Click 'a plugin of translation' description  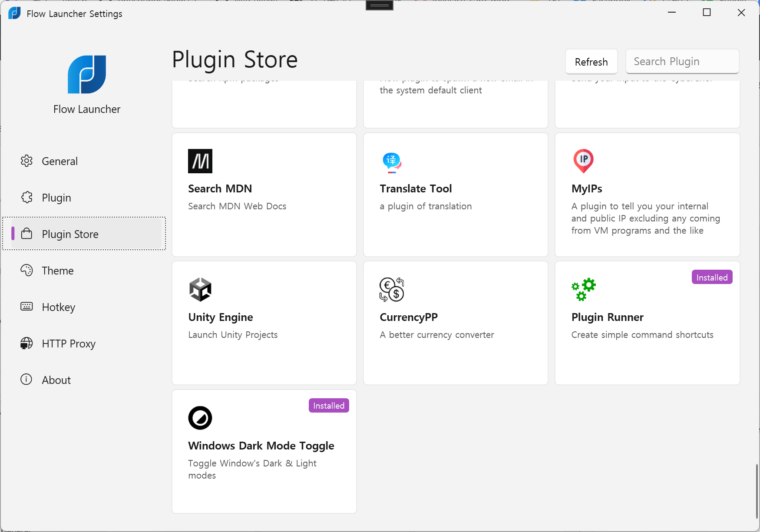coord(426,206)
